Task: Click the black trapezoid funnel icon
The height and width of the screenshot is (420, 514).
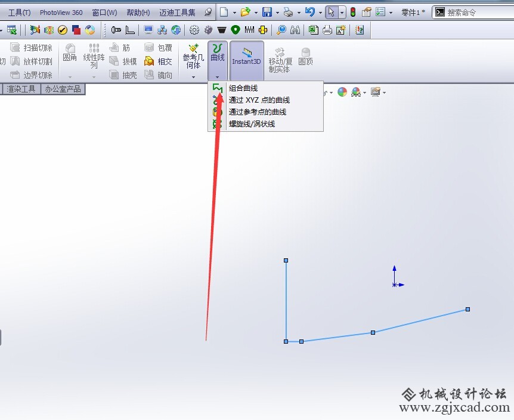Action: click(222, 30)
